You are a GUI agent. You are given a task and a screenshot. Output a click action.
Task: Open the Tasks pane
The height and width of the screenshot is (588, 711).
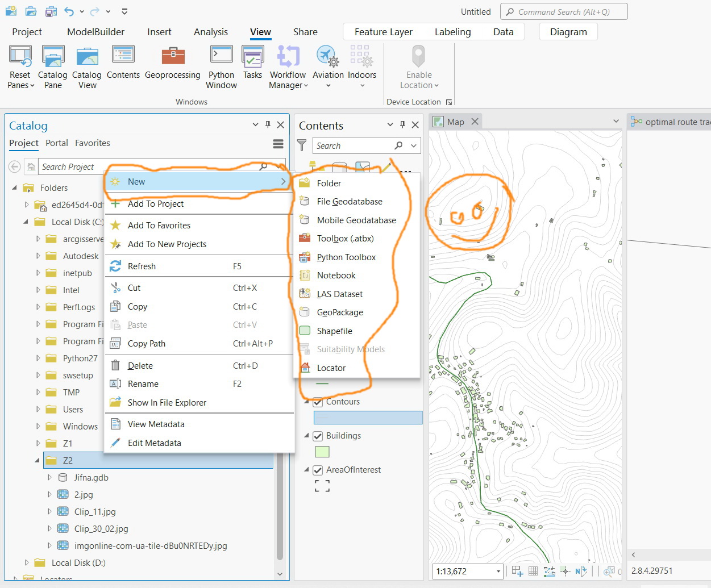[252, 62]
